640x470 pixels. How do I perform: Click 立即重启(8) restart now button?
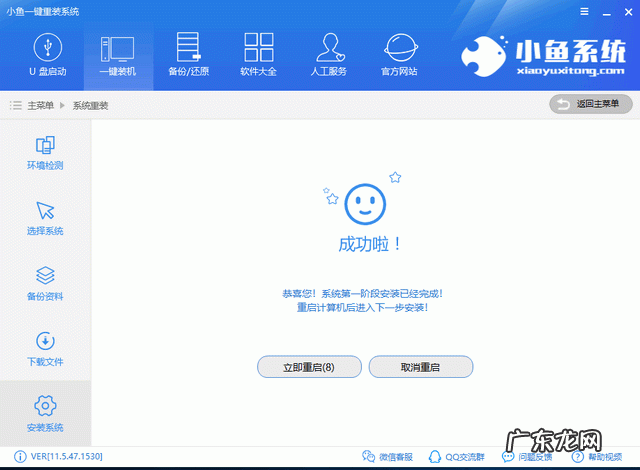pos(309,367)
